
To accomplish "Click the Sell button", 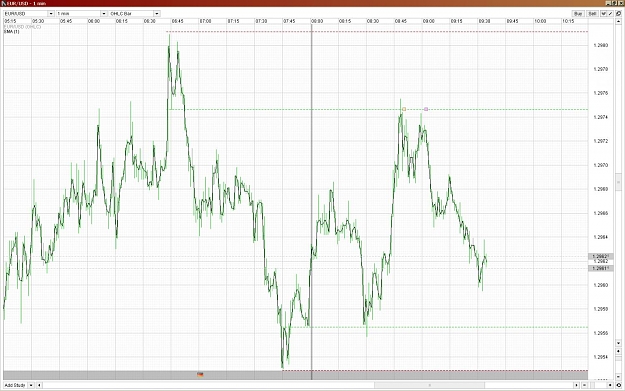I will click(x=592, y=14).
